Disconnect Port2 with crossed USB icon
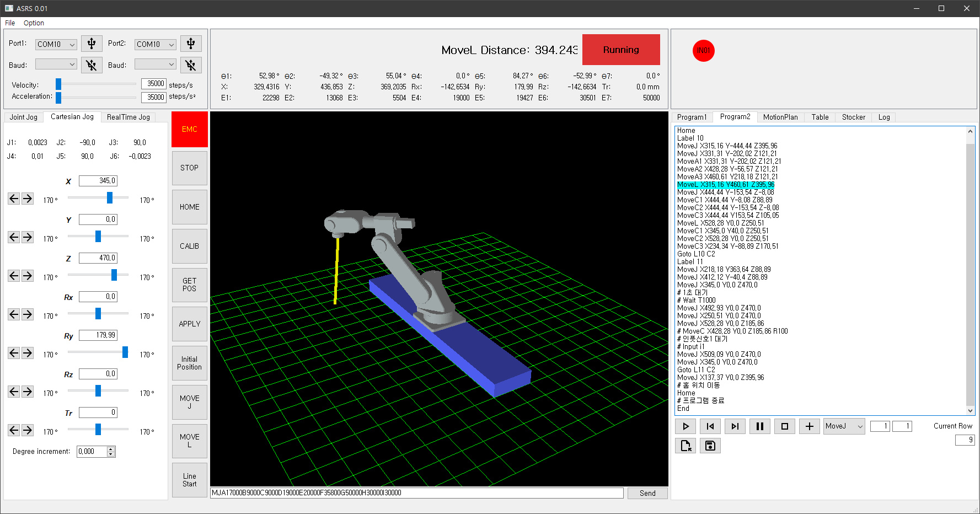The width and height of the screenshot is (980, 514). coord(191,65)
